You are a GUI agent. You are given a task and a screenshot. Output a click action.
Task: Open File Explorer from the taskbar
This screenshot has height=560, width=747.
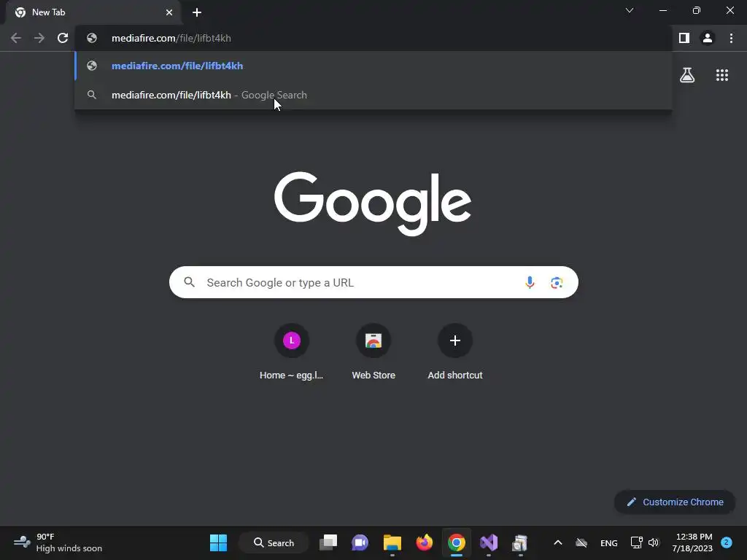[x=392, y=542]
